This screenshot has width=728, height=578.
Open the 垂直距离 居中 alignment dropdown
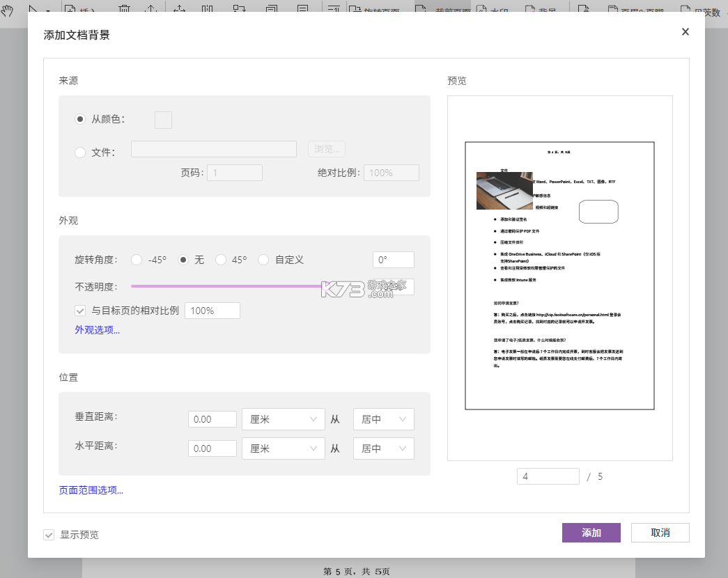(383, 419)
